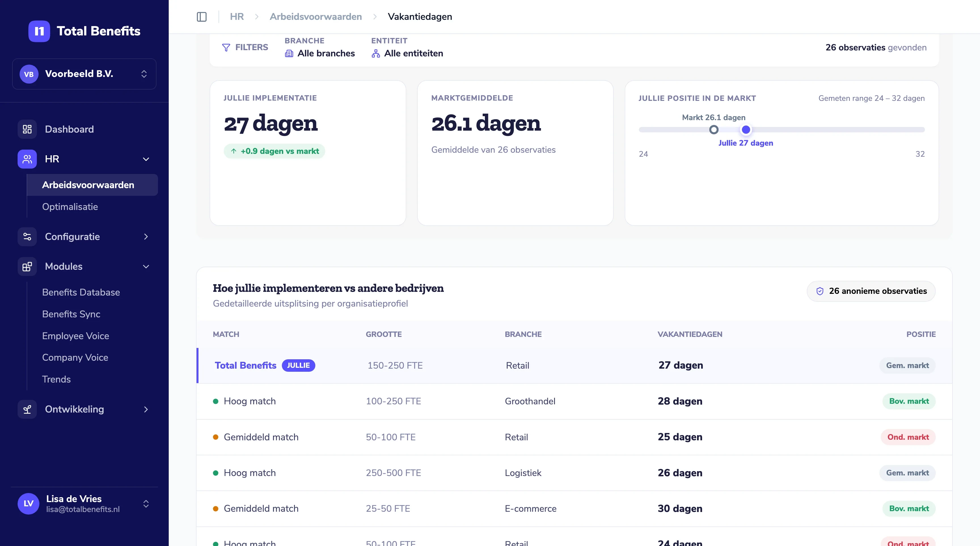Go to Arbeidsvoorwaarden breadcrumb

click(x=316, y=17)
